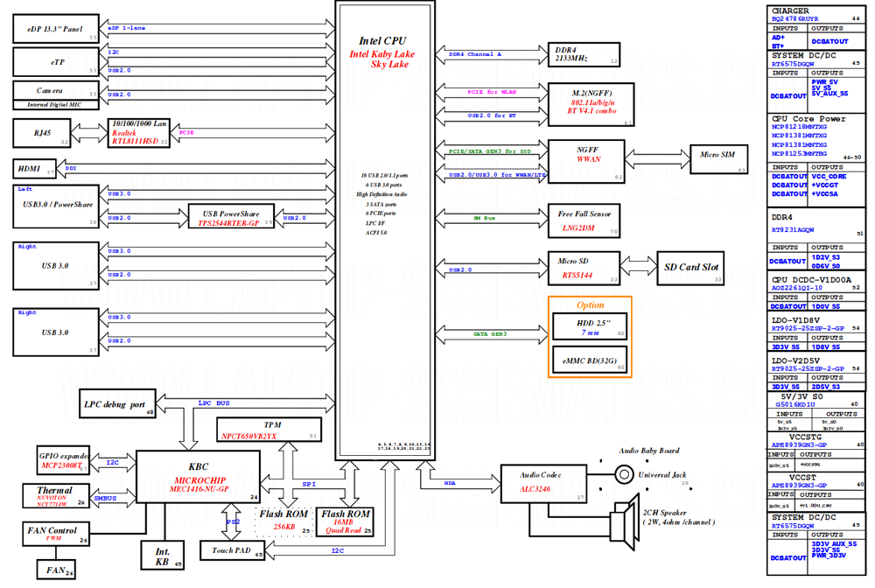Click the LPC debug port block
Image resolution: width=875 pixels, height=588 pixels.
(x=117, y=403)
